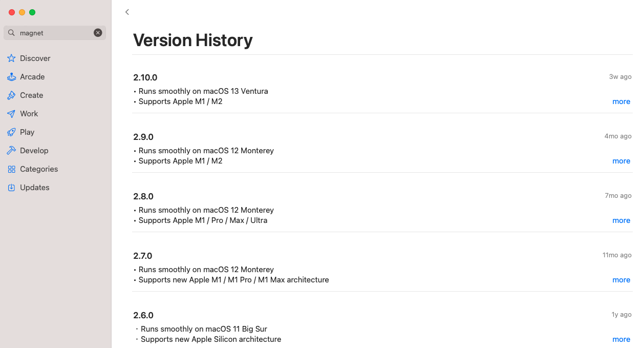Click the Categories grid icon
Viewport: 644px width, 348px height.
tap(11, 169)
